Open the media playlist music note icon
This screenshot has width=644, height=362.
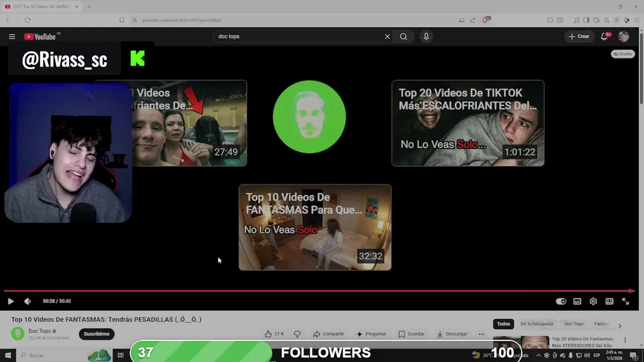point(576,20)
